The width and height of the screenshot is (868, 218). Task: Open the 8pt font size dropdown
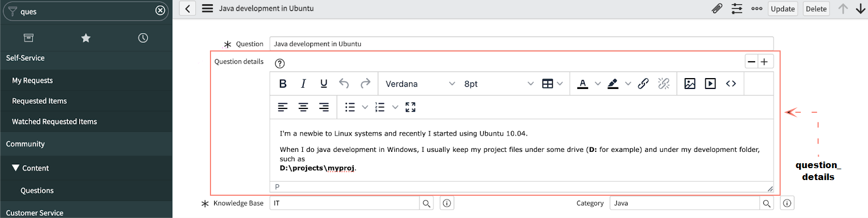tap(499, 84)
